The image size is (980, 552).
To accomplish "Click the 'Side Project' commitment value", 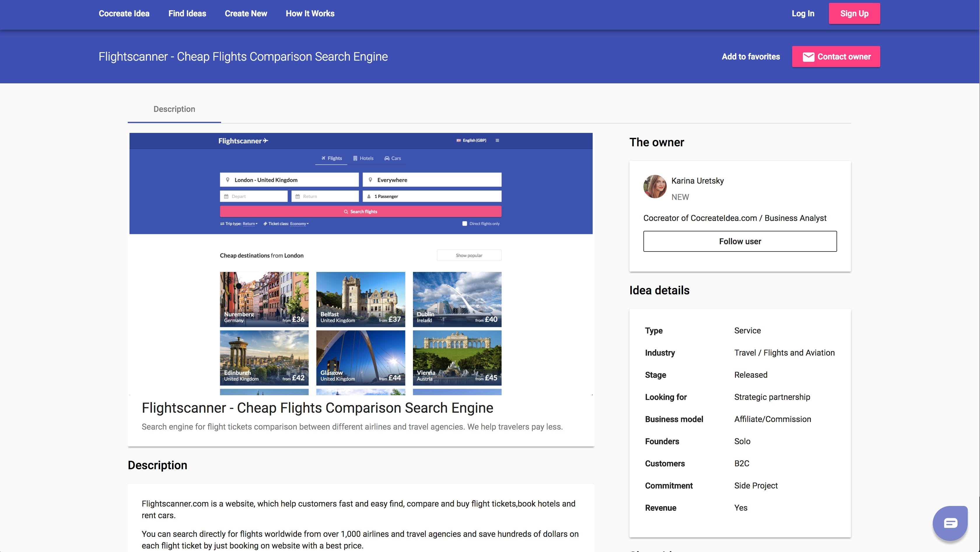I will click(x=755, y=486).
